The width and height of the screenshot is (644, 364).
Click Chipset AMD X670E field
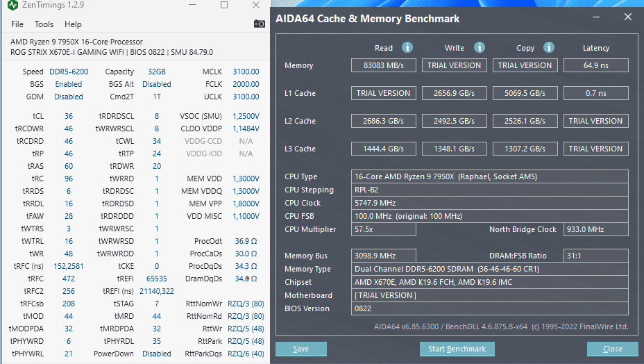tap(489, 282)
